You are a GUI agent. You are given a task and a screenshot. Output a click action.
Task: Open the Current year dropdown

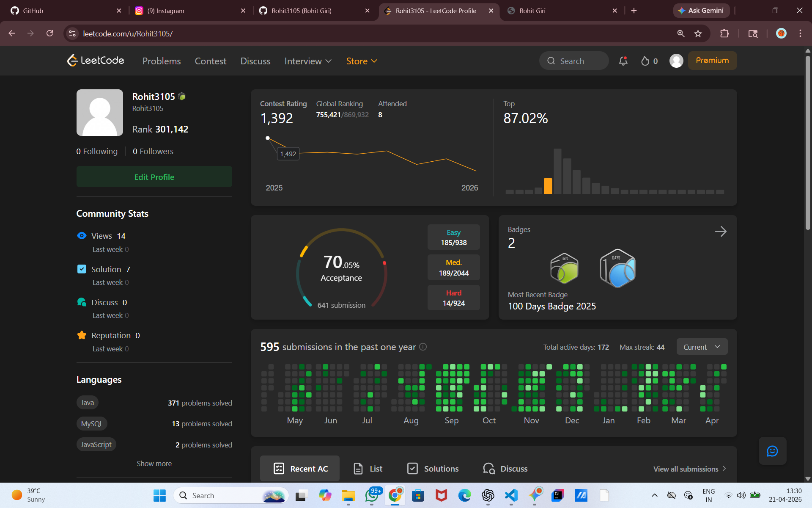[x=702, y=347]
